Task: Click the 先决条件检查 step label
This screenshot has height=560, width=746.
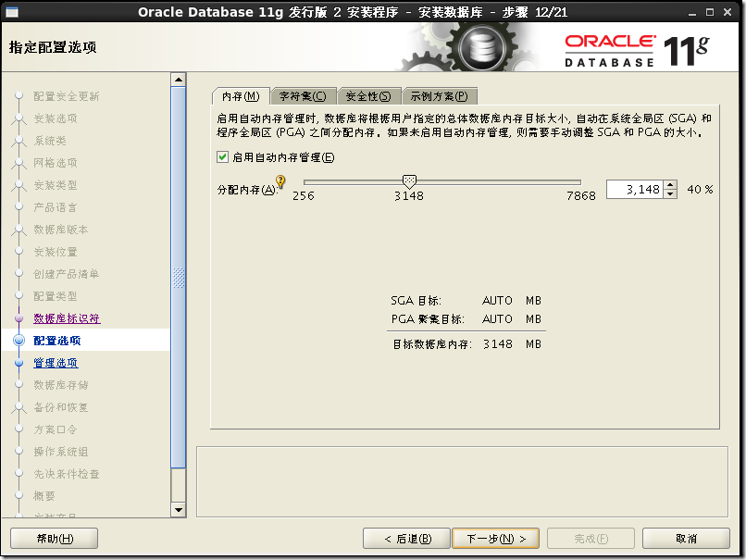Action: [67, 474]
